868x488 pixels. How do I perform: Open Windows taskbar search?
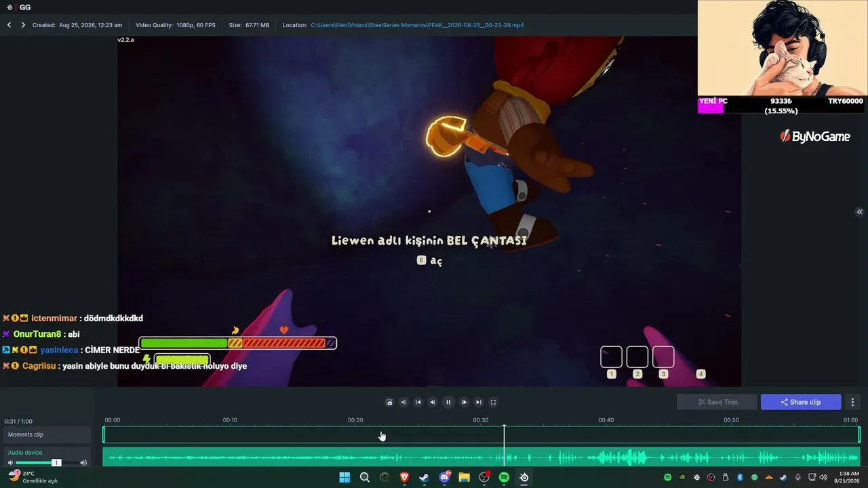[364, 477]
